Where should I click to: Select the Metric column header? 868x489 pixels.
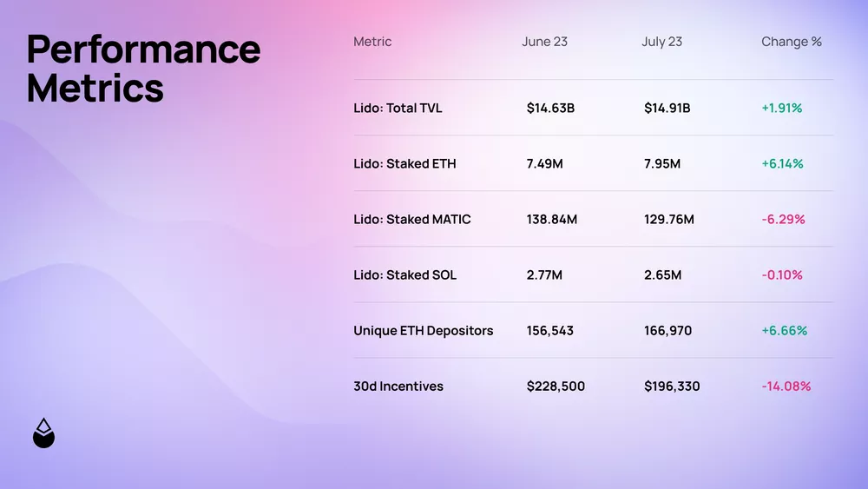tap(372, 42)
